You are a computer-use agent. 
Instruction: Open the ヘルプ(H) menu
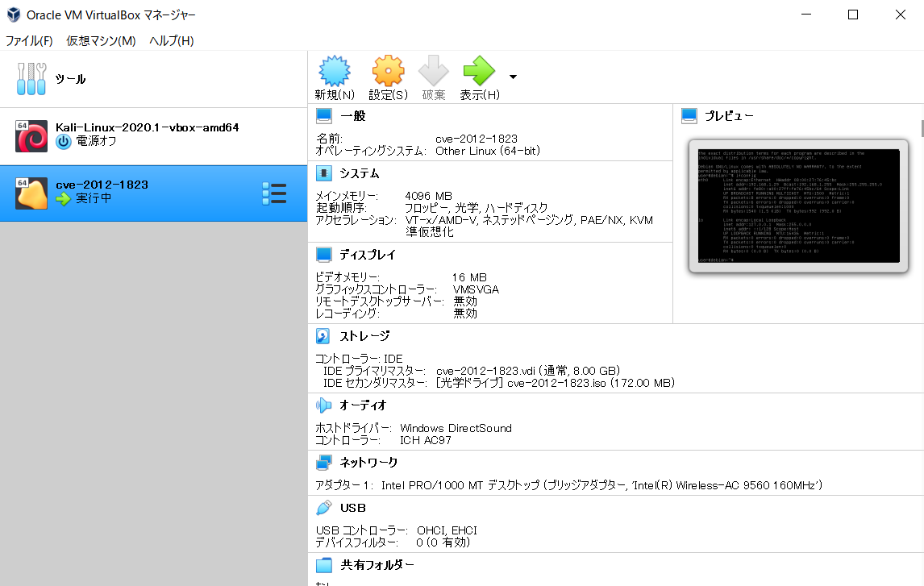pos(172,40)
